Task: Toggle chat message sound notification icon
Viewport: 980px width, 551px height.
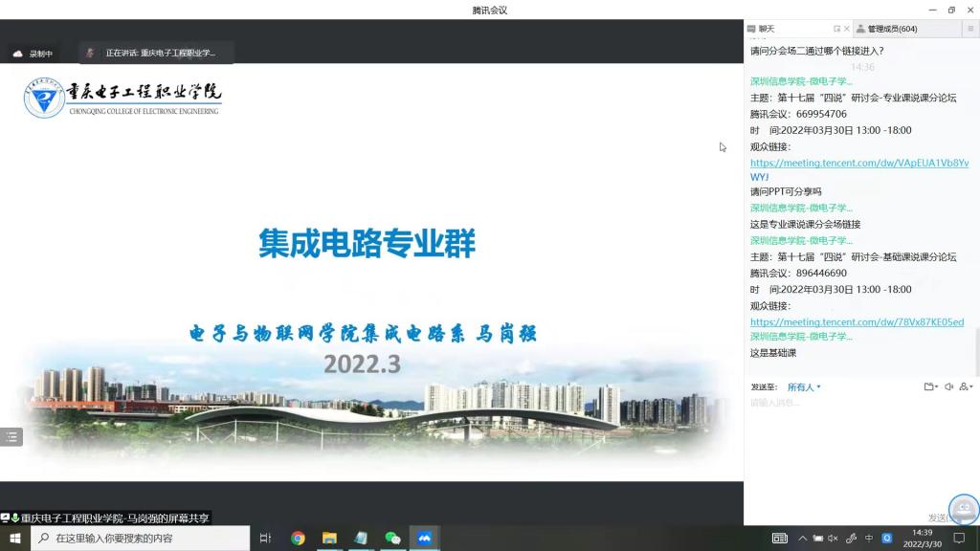Action: tap(948, 387)
